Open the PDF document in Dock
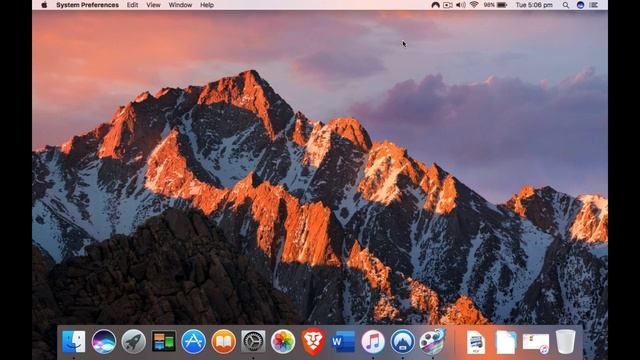Viewport: 640px width, 360px height. 476,342
